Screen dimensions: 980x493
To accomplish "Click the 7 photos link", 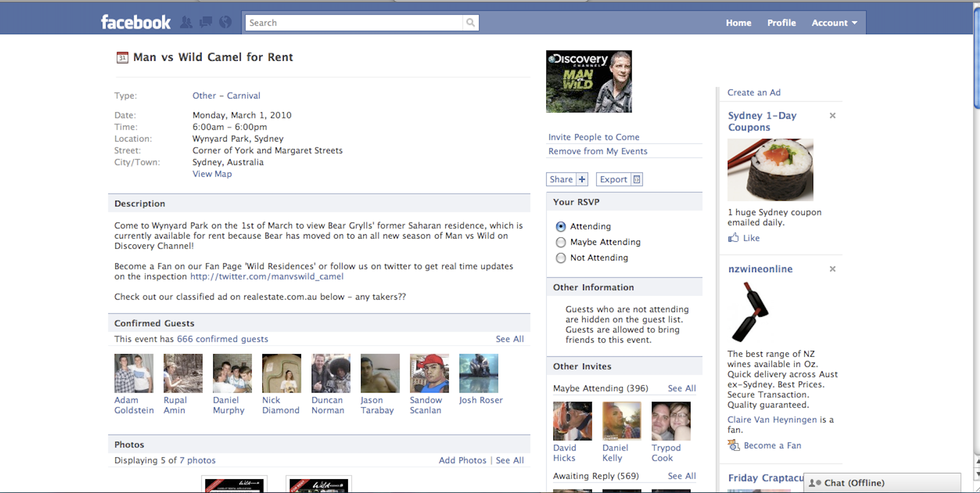I will [x=197, y=461].
